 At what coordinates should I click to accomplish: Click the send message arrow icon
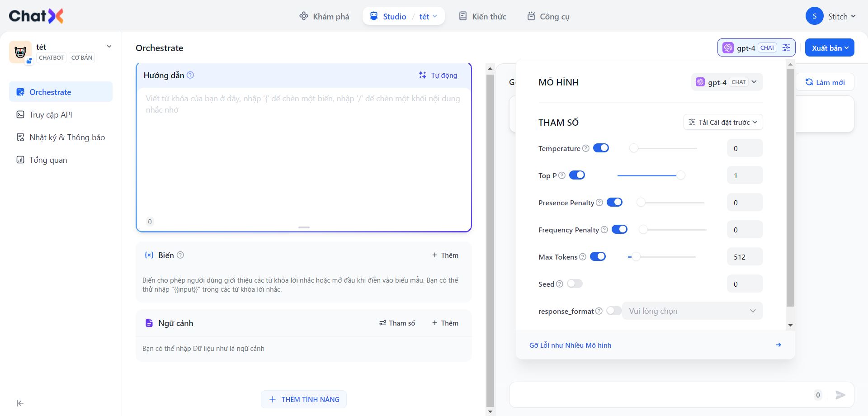(840, 395)
